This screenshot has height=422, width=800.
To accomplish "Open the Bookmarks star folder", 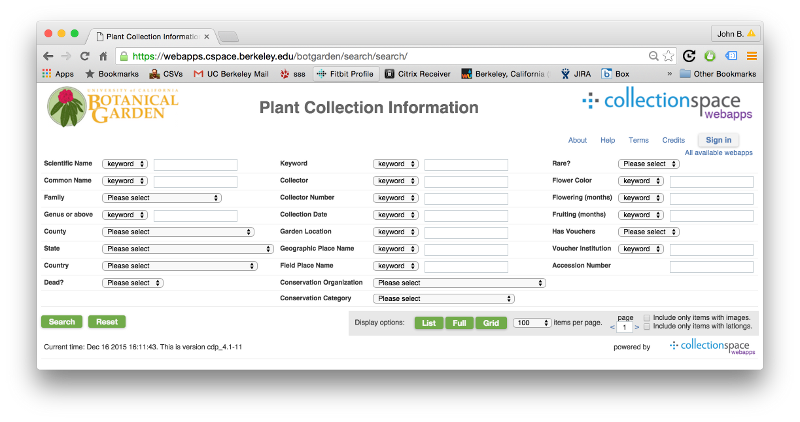I will click(112, 74).
